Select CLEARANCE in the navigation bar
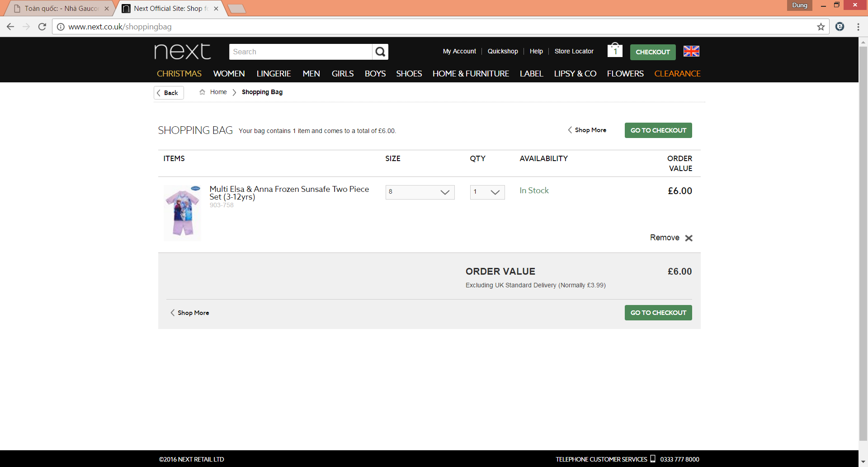 click(x=677, y=73)
